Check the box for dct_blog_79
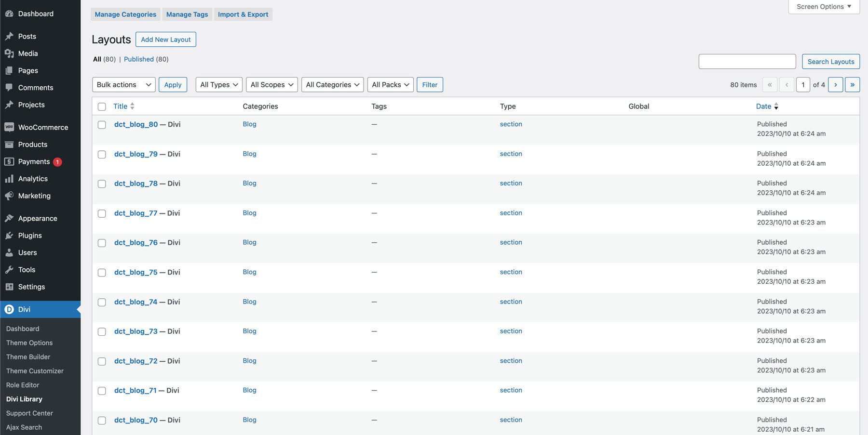The height and width of the screenshot is (435, 868). (x=102, y=155)
